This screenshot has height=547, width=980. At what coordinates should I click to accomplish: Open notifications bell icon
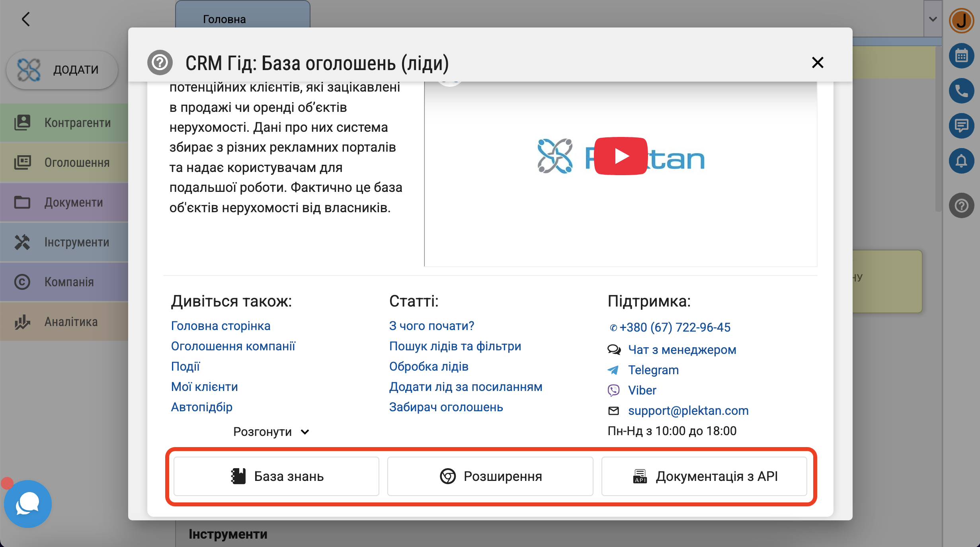click(961, 161)
